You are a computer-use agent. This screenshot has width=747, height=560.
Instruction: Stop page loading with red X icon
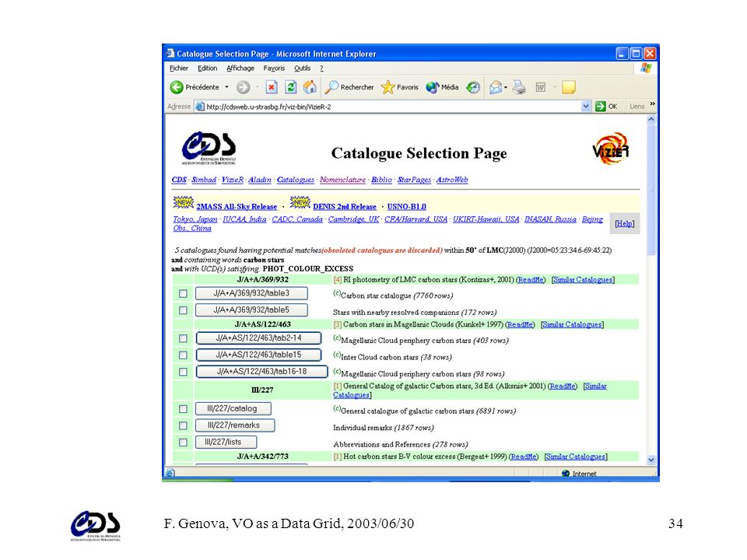(272, 87)
